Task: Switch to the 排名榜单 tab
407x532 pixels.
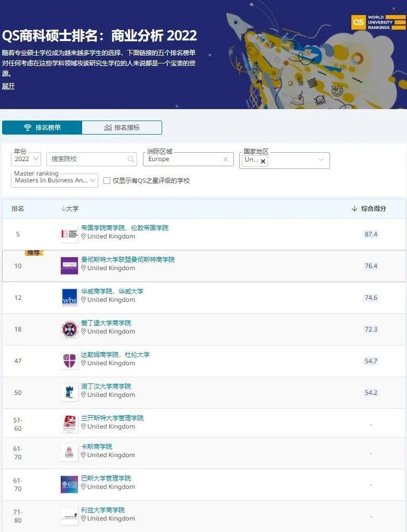Action: (42, 128)
